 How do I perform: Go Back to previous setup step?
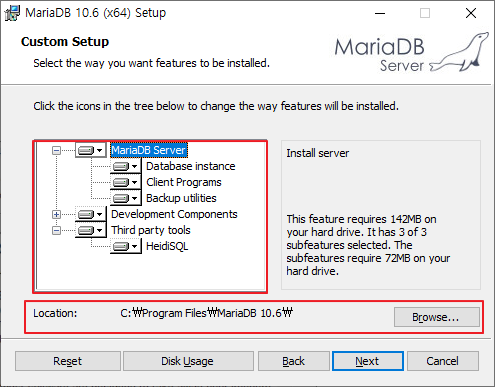[294, 361]
